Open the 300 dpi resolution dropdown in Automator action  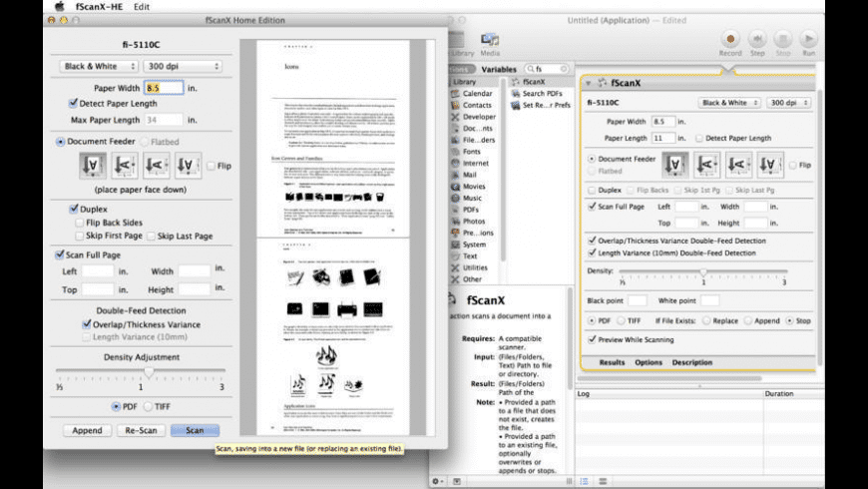[788, 103]
